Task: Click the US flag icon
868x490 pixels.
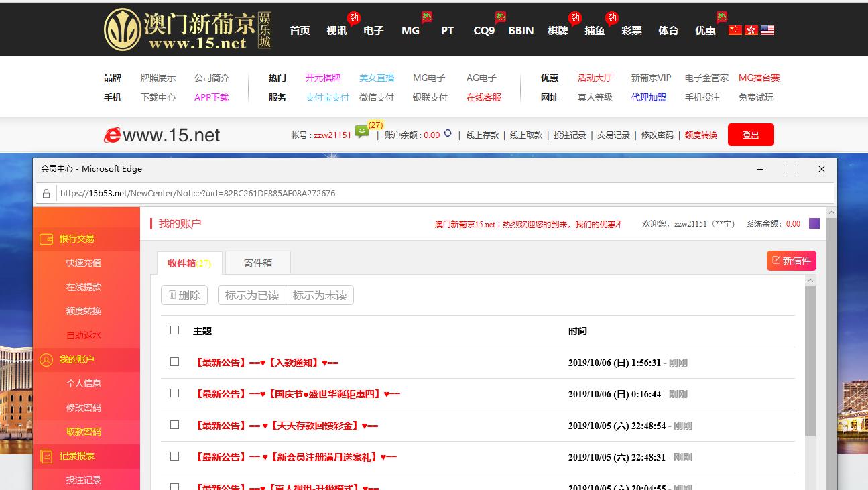Action: pos(767,30)
